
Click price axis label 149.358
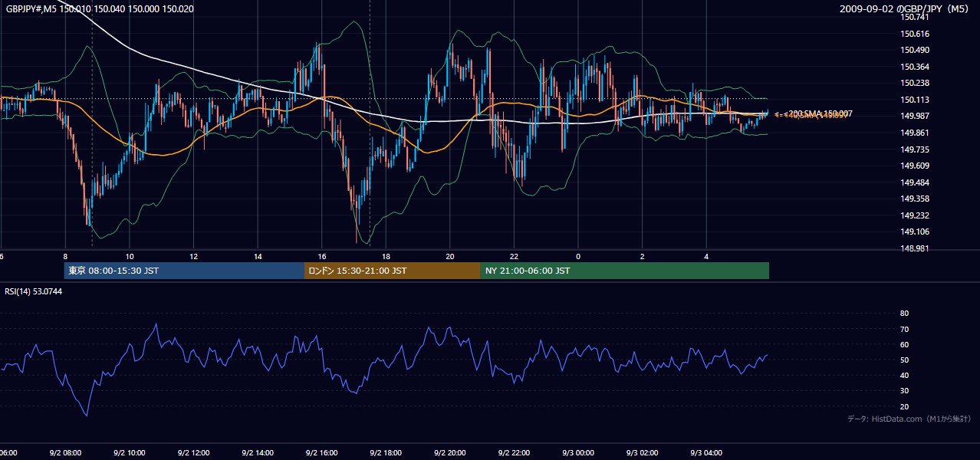[x=916, y=199]
